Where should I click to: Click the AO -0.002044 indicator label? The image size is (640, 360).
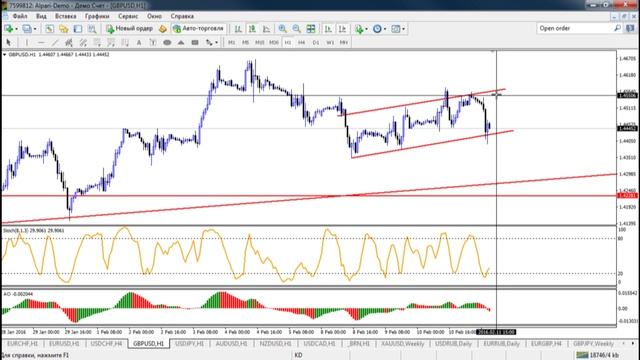click(x=18, y=294)
